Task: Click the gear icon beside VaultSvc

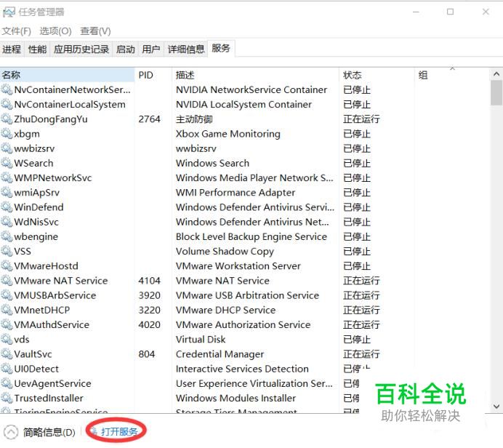Action: click(x=7, y=354)
